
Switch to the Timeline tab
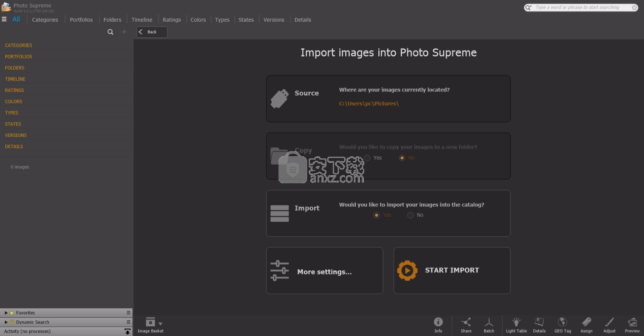pyautogui.click(x=142, y=20)
